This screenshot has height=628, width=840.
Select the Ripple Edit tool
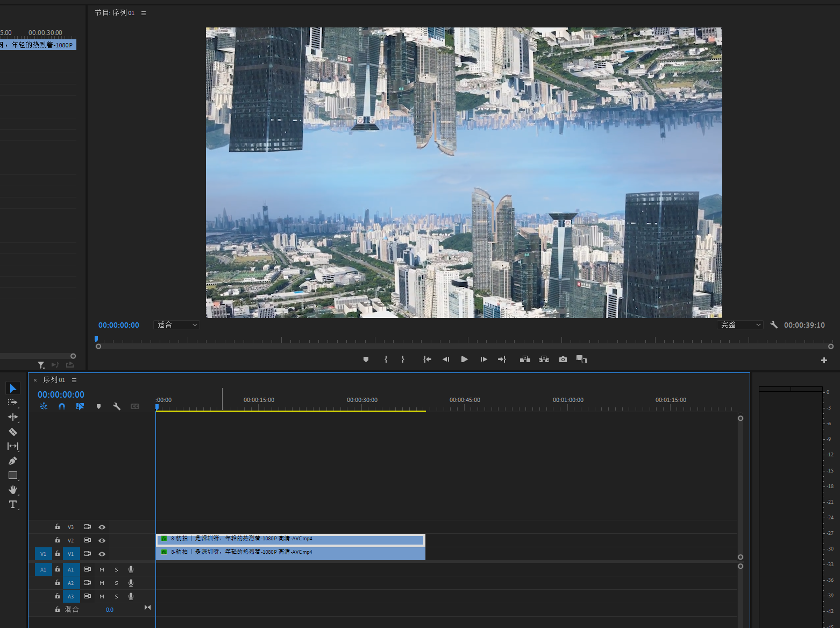(x=13, y=417)
